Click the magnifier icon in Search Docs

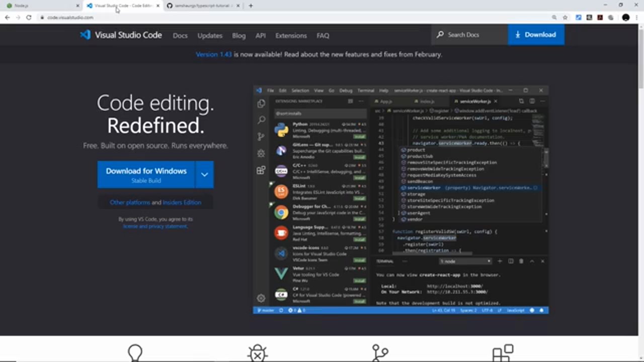coord(440,35)
